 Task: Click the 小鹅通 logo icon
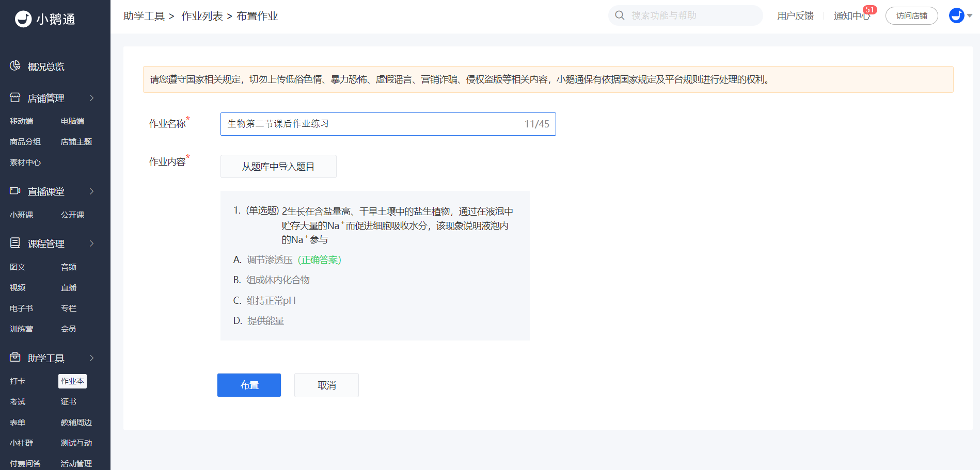click(23, 19)
